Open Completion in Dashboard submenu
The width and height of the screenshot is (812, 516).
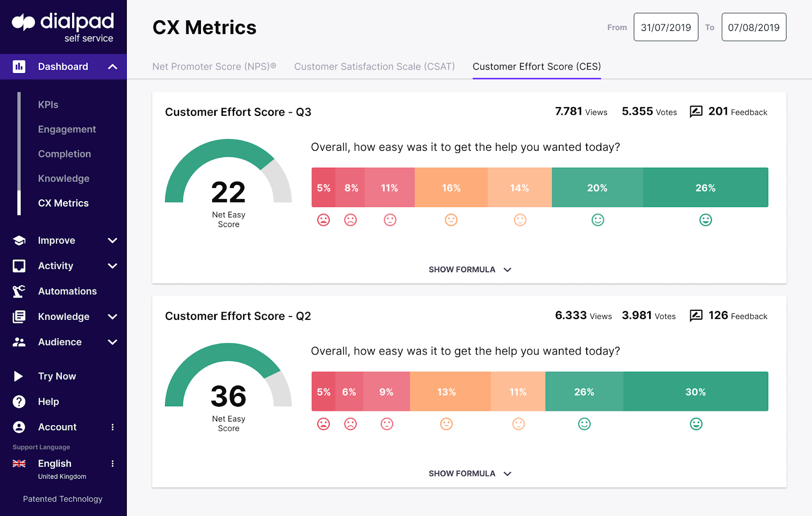pos(64,154)
